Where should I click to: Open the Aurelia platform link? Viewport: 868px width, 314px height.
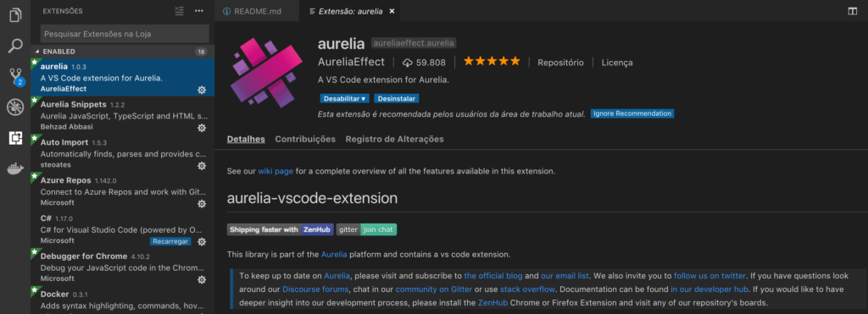click(334, 255)
